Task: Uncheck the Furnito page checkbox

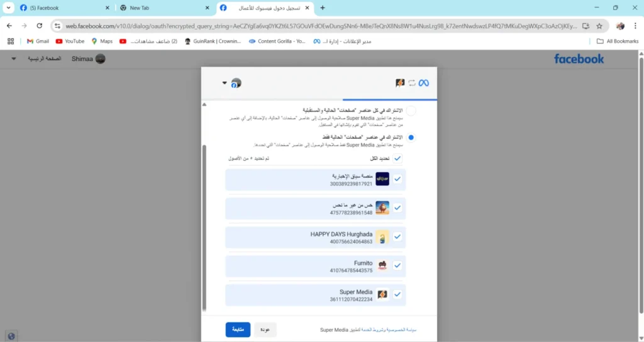Action: click(397, 266)
